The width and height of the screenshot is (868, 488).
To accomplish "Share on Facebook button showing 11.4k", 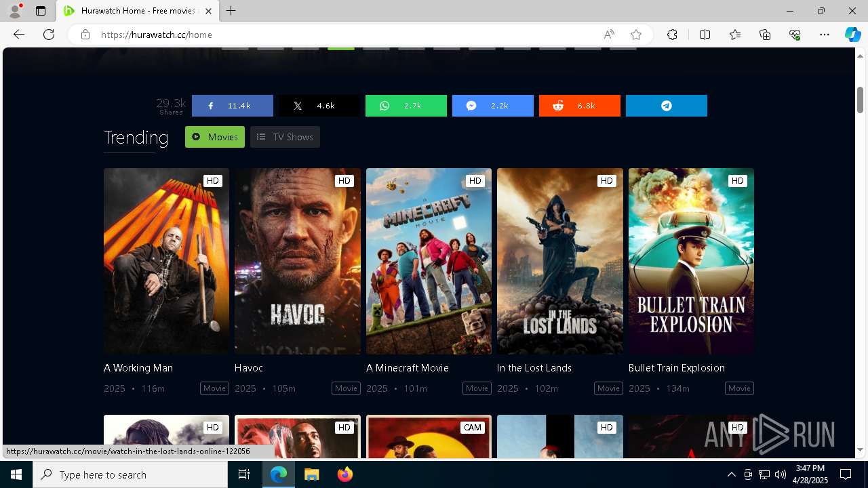I will pos(233,106).
